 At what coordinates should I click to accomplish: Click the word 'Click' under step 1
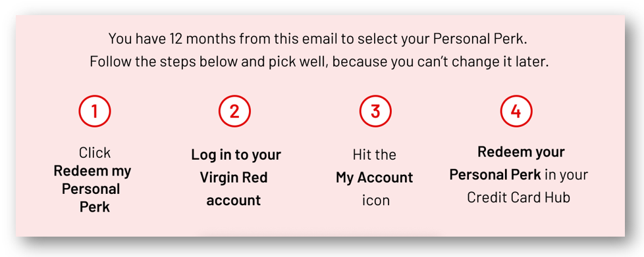tap(95, 153)
